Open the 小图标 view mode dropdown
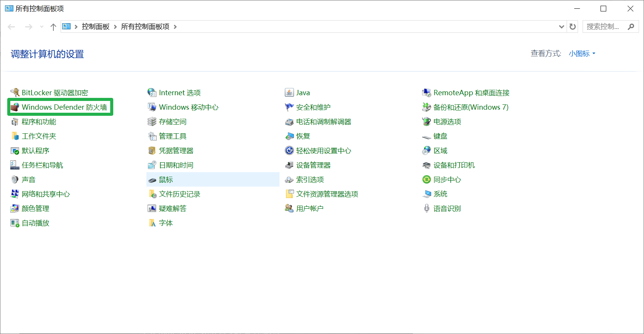644x334 pixels. [582, 54]
